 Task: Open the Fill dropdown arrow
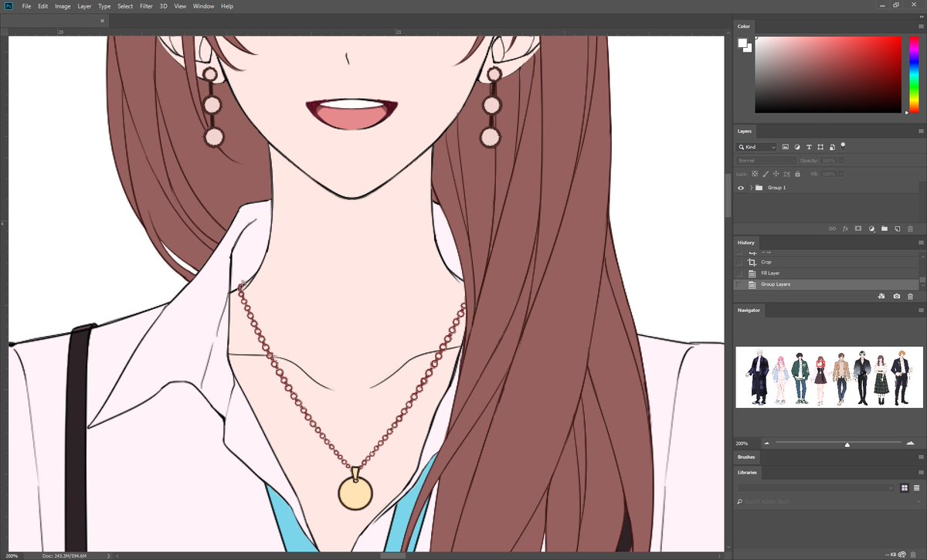coord(841,174)
